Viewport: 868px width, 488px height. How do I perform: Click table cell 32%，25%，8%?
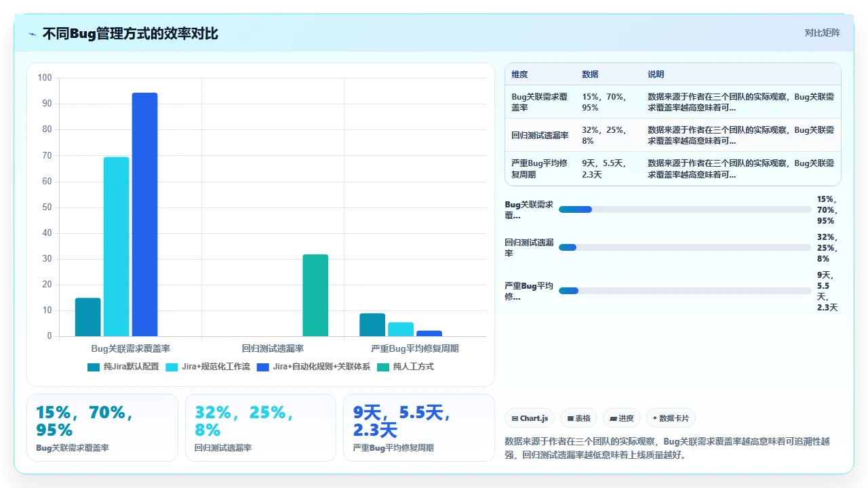click(x=608, y=135)
